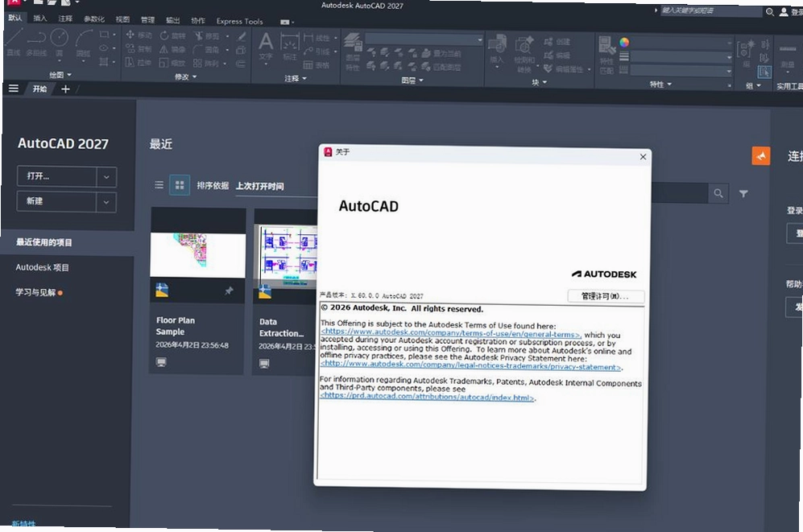Click the Rotate (旋转) tool
This screenshot has height=532, width=803.
(x=172, y=35)
